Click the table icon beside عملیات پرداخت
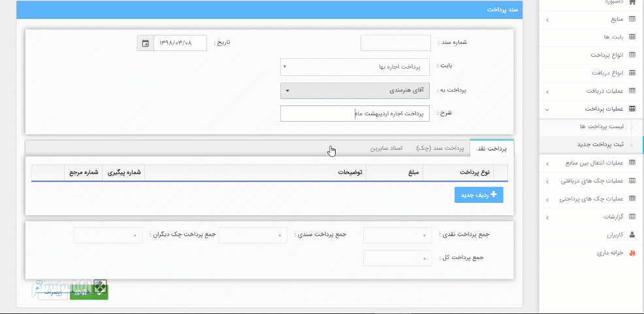The width and height of the screenshot is (644, 314). point(632,109)
